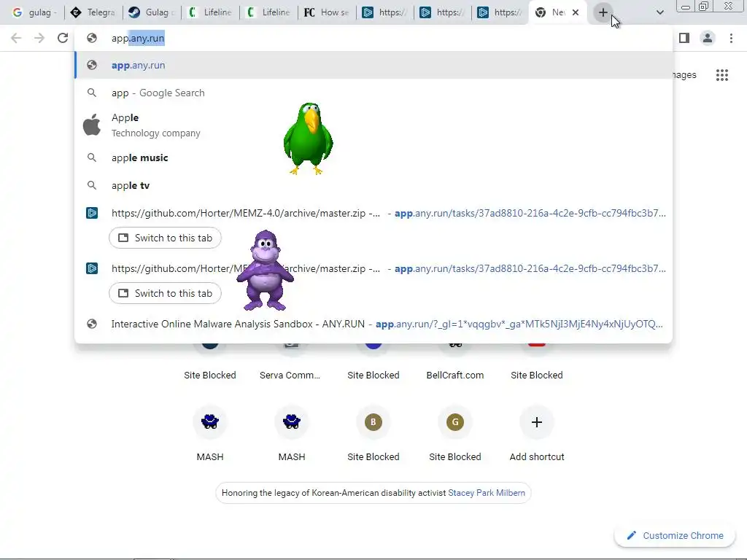Viewport: 747px width, 560px height.
Task: Go forward using the forward arrow
Action: (39, 38)
